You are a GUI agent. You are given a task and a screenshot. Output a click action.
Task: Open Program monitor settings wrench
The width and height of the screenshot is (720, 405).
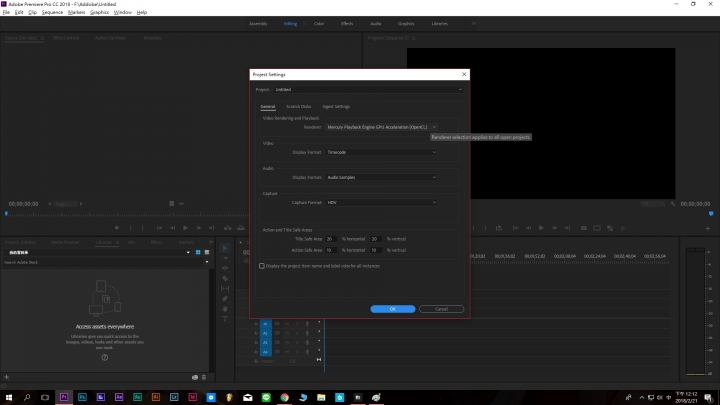[673, 204]
